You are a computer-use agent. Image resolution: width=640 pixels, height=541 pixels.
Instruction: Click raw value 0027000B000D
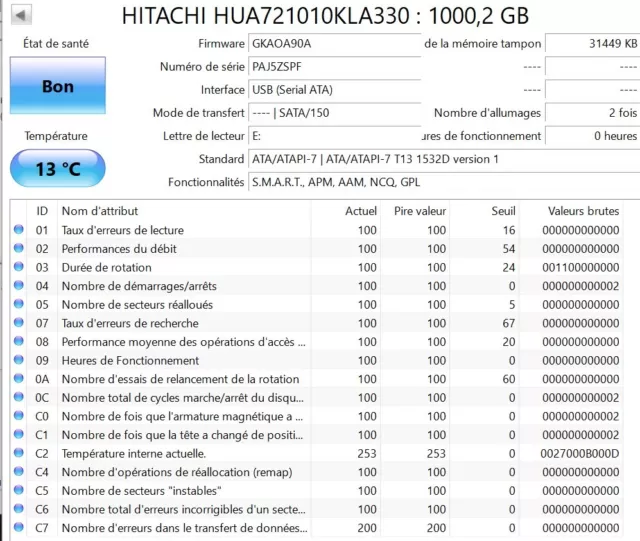click(x=580, y=453)
